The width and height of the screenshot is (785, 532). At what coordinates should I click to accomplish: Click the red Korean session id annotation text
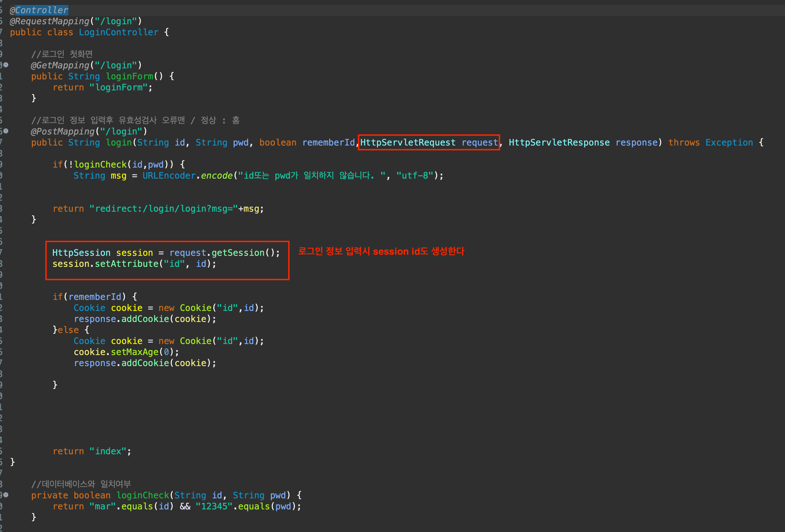(381, 251)
